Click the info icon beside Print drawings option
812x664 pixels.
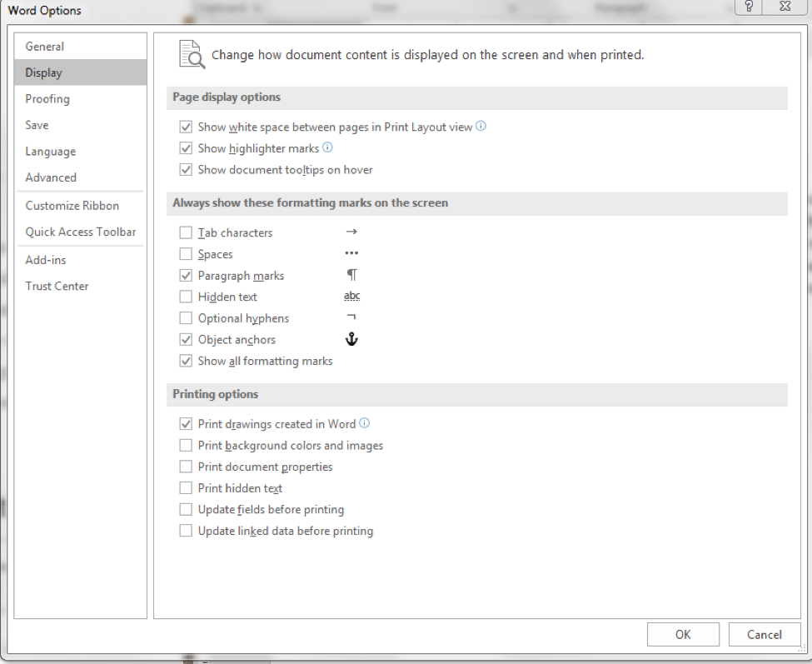(x=364, y=423)
